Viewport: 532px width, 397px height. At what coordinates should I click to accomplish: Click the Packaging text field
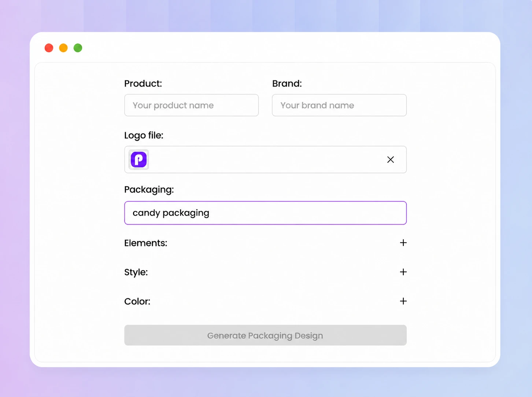(x=265, y=213)
